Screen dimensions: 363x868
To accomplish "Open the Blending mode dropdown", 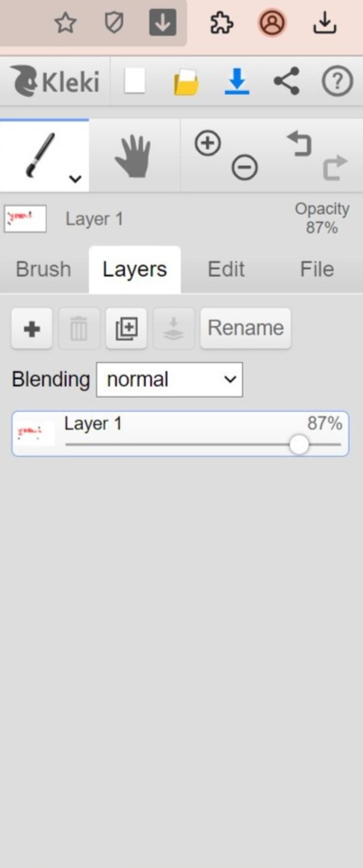I will [x=169, y=380].
